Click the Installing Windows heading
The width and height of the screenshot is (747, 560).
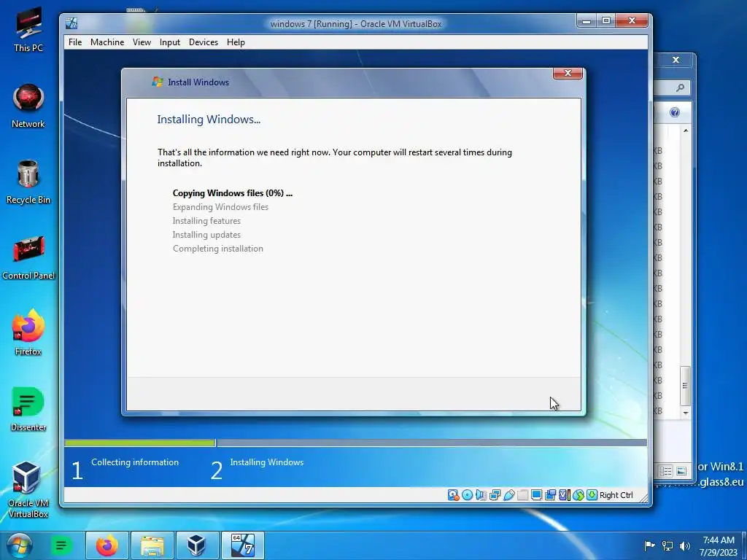coord(209,120)
